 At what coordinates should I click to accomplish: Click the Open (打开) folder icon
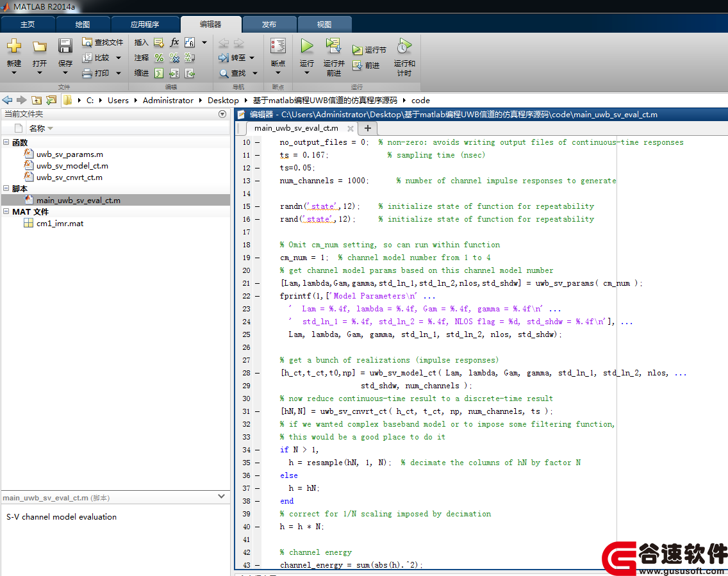pos(40,46)
